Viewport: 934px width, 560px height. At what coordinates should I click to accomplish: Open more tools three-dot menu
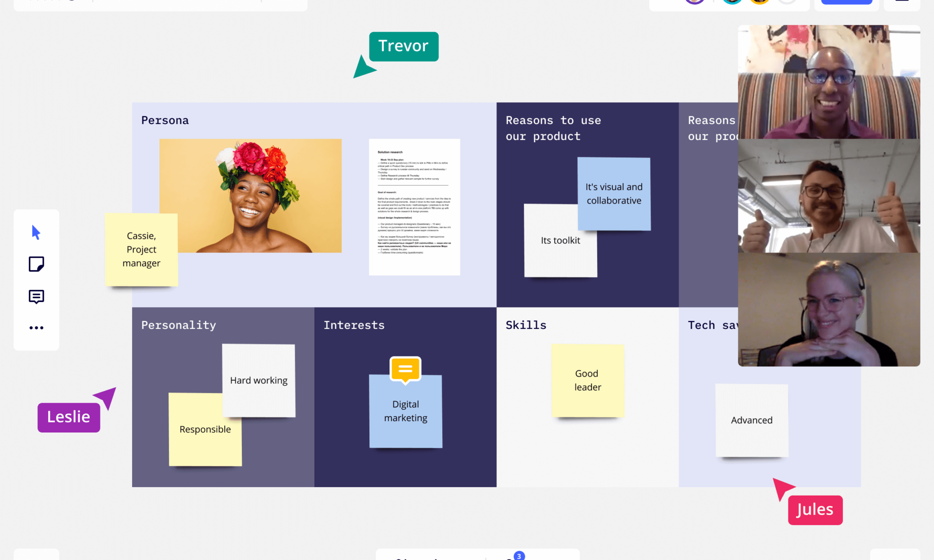pos(36,328)
